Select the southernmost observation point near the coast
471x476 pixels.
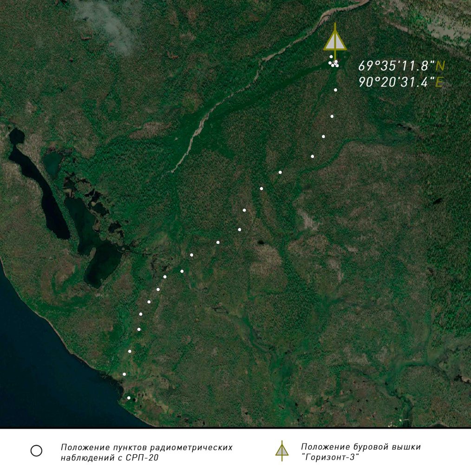pos(129,397)
